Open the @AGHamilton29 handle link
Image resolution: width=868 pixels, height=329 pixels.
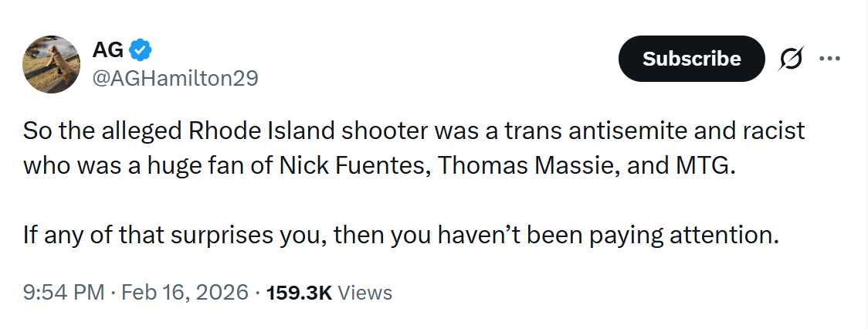(175, 78)
